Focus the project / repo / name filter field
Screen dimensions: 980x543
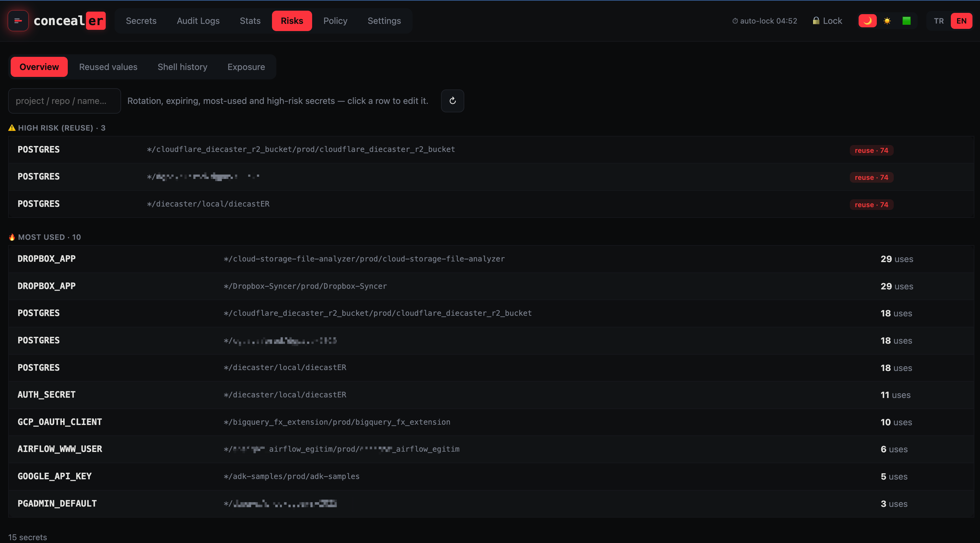pos(65,101)
